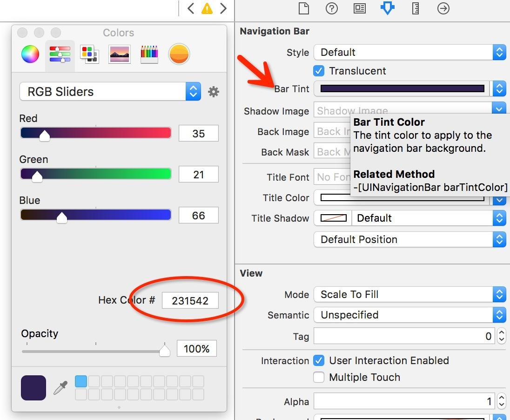Open the Mode Scale To Fill dropdown
This screenshot has width=510, height=420.
coord(410,295)
